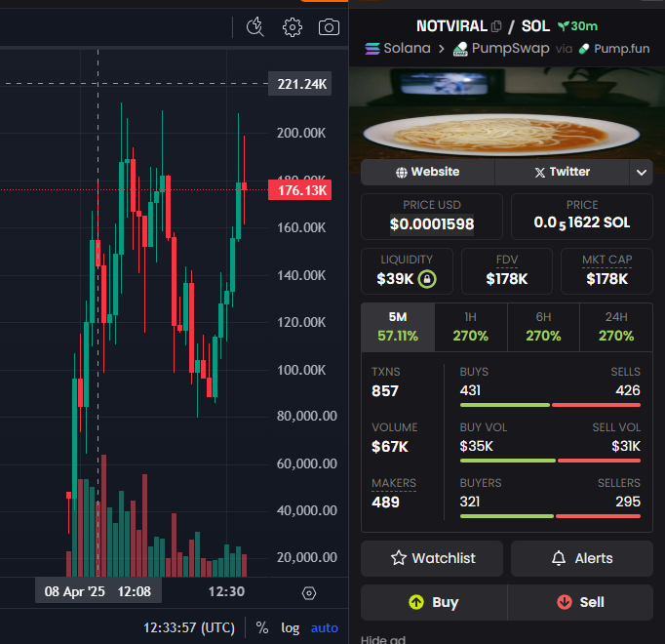Click the PRICE USD $0.0001598 box

tap(432, 217)
